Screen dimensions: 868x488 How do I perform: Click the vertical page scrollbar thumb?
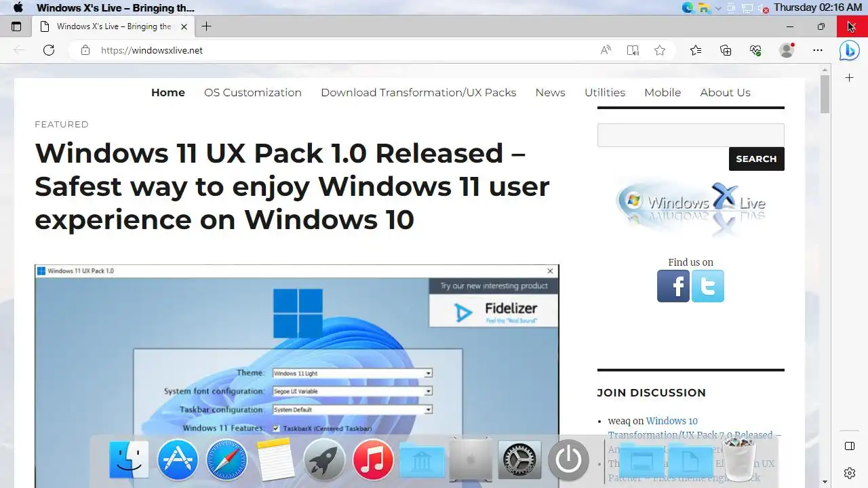click(x=825, y=94)
